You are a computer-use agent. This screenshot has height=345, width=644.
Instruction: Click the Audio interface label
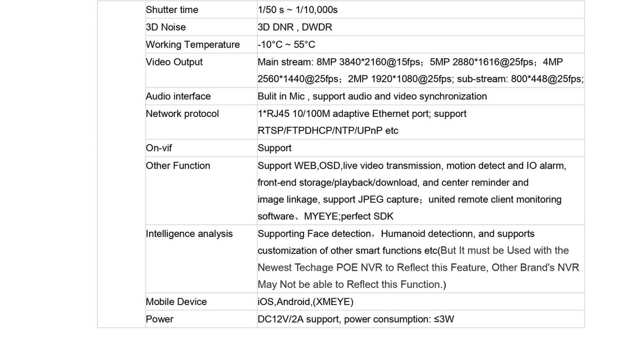[x=178, y=96]
